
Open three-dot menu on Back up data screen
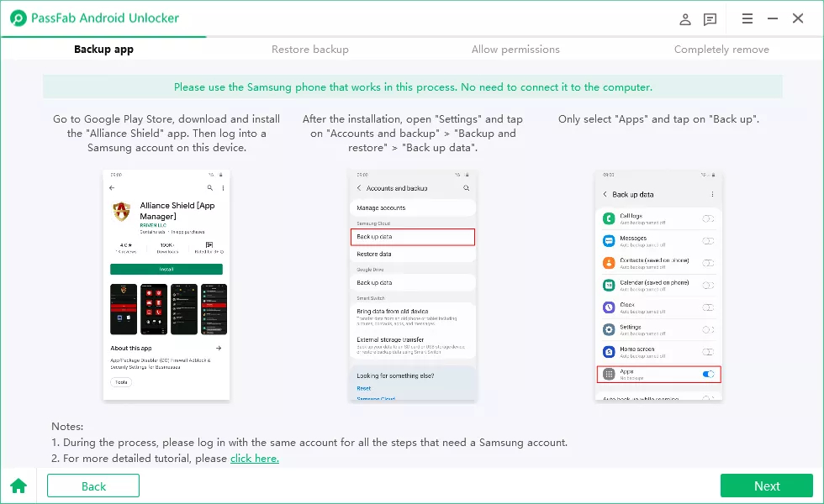pos(713,192)
